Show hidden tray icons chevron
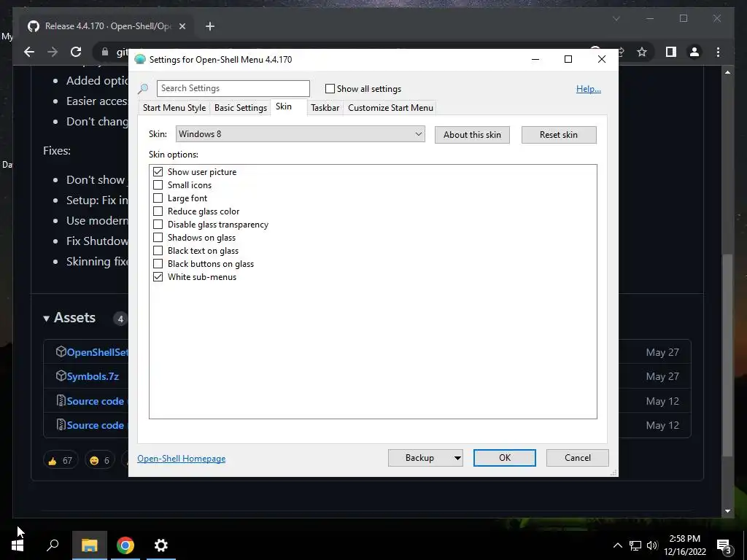Screen dimensions: 747x560 [617, 545]
